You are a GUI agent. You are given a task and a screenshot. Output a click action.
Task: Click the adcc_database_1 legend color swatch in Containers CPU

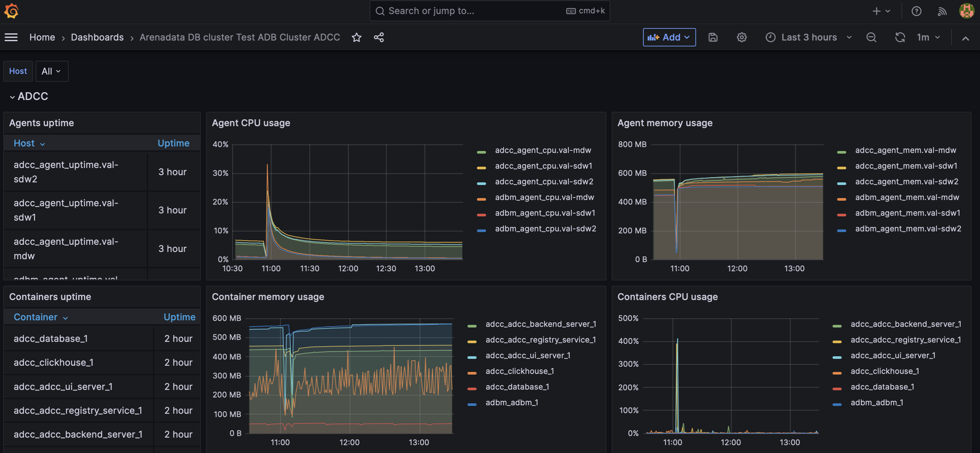[x=837, y=388]
